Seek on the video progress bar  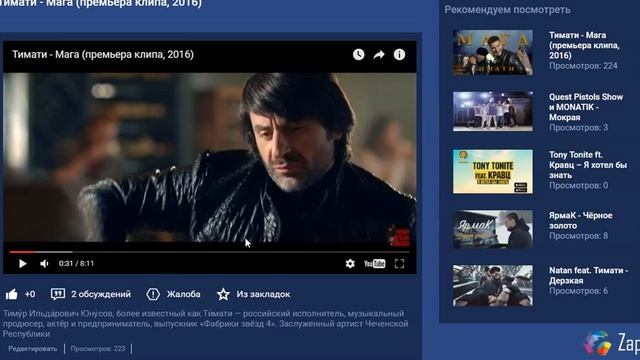tap(210, 252)
